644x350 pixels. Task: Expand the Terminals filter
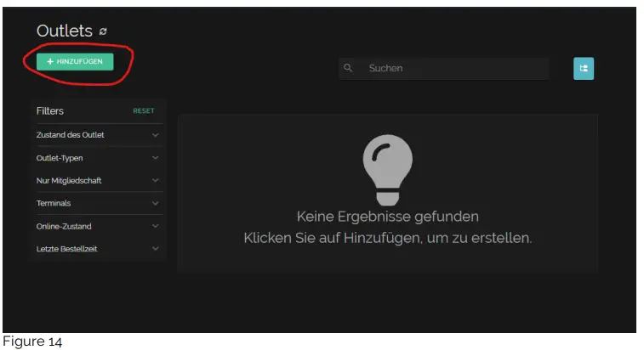98,203
